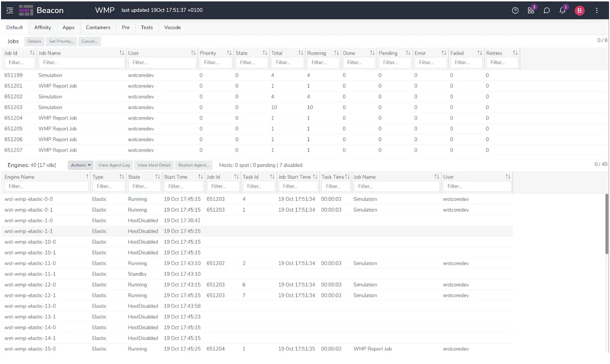Image resolution: width=610 pixels, height=364 pixels.
Task: Click the Set Priority... button
Action: click(x=61, y=41)
